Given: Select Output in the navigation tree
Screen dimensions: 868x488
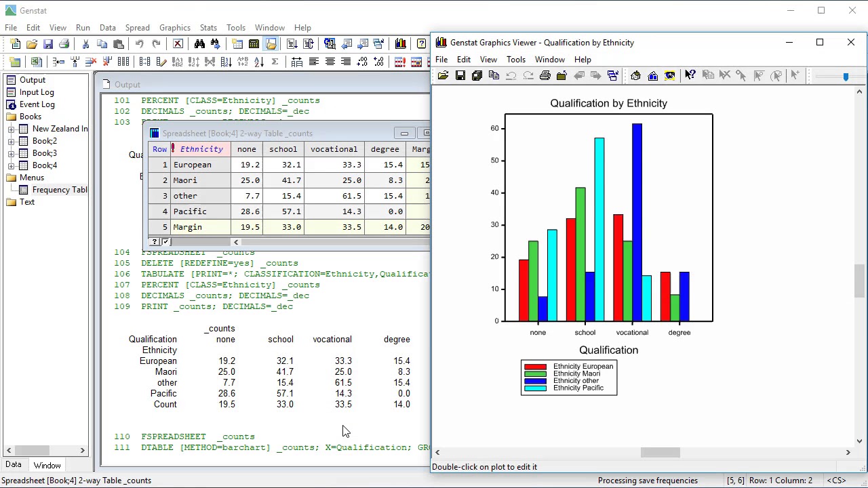Looking at the screenshot, I should click(32, 80).
